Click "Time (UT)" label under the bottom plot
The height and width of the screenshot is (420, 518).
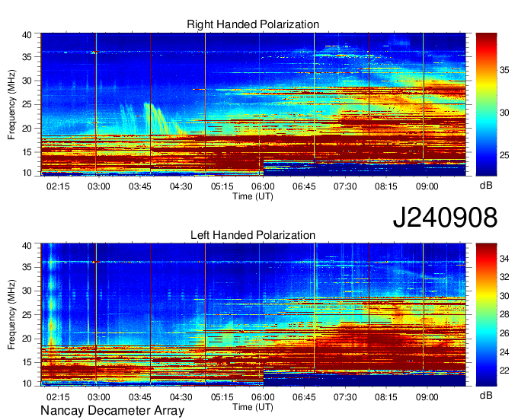click(253, 407)
